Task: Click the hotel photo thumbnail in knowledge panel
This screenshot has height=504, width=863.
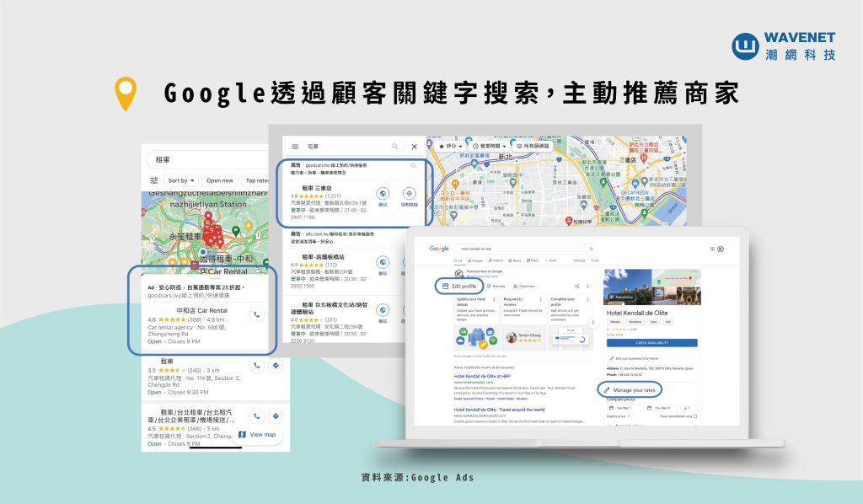Action: 627,287
